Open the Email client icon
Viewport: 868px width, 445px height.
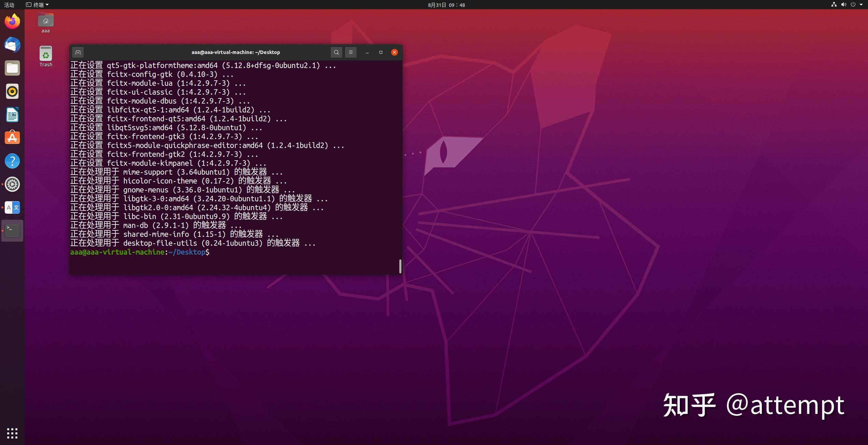13,45
